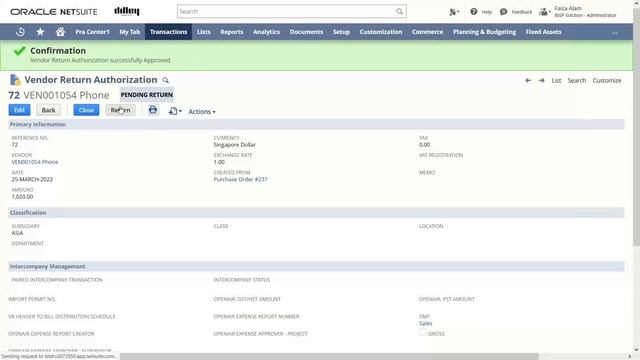Viewport: 640px width, 360px height.
Task: Open the VEN001054 Phone vendor link
Action: [35, 162]
